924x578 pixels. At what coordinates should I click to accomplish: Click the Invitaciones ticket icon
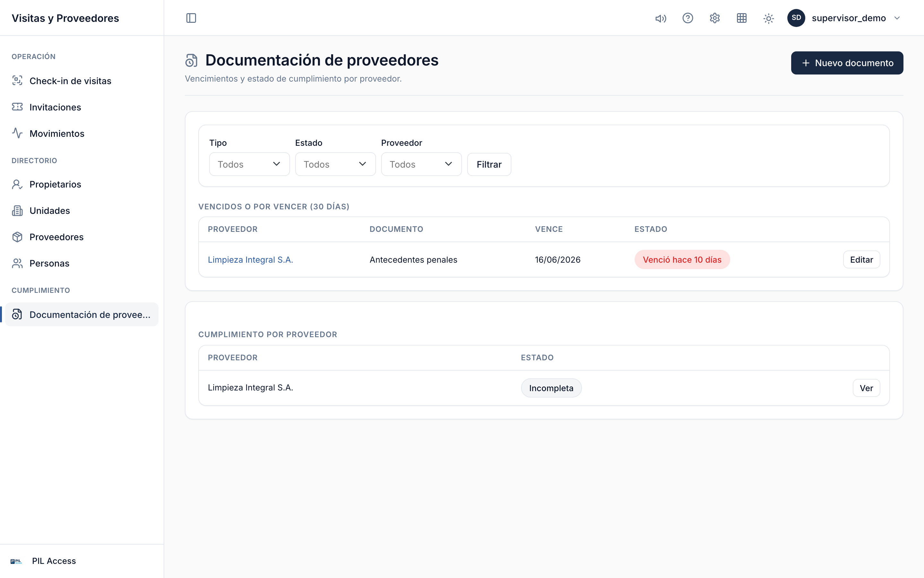[x=17, y=107]
